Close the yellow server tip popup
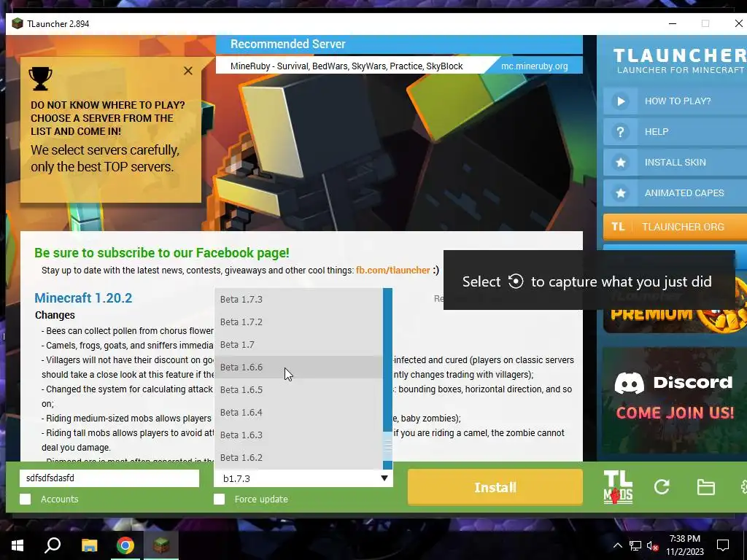The image size is (747, 560). pyautogui.click(x=188, y=71)
